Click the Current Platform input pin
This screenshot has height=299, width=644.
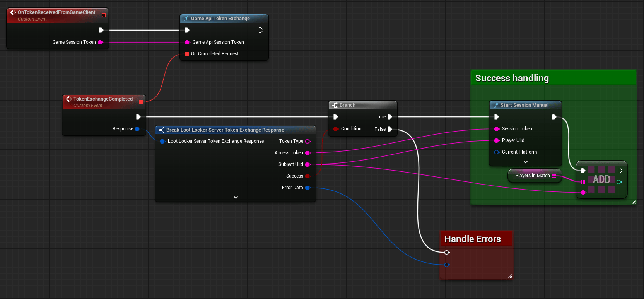[497, 152]
